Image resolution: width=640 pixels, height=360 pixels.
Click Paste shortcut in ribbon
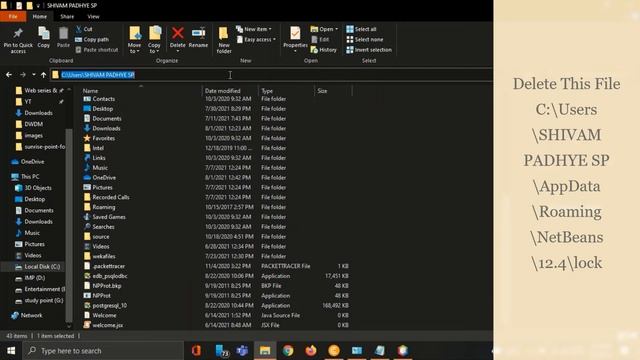[97, 50]
